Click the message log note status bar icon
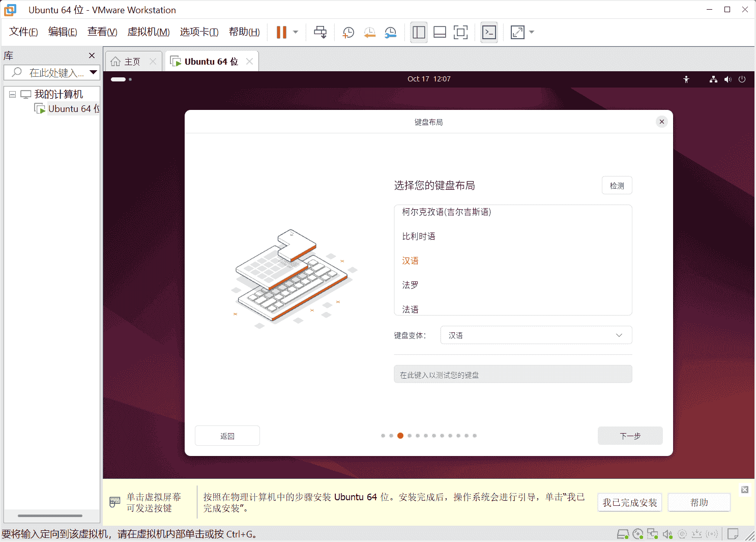756x542 pixels. 733,534
